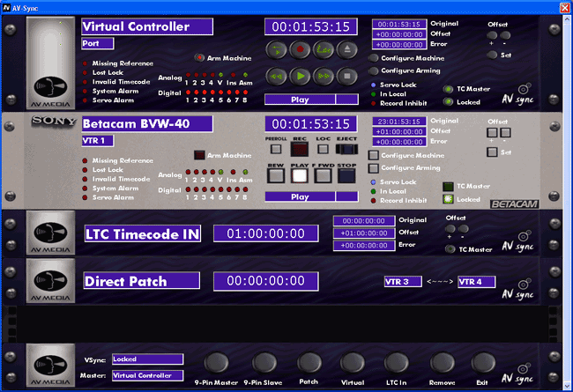Fast forward using the Virtual Controller button

(323, 77)
